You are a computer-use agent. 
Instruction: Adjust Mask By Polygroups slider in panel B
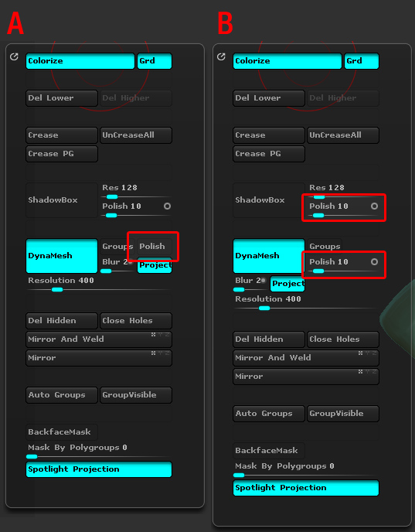[306, 470]
